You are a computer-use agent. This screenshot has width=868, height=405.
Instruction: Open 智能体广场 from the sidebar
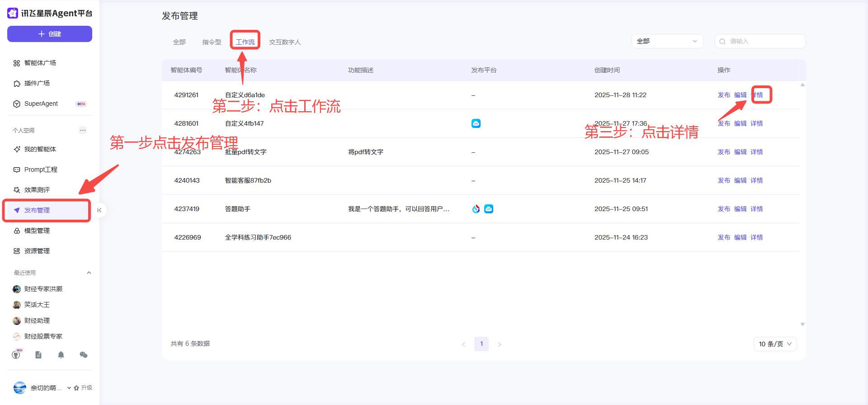(40, 63)
